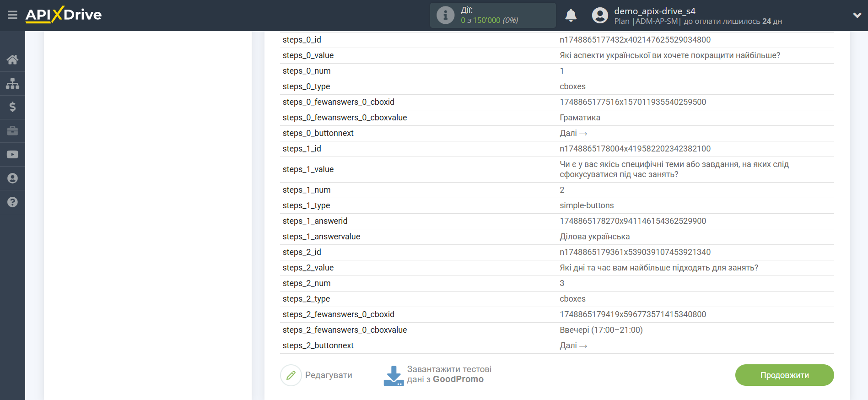868x400 pixels.
Task: Open the info icon for actions
Action: tap(445, 15)
